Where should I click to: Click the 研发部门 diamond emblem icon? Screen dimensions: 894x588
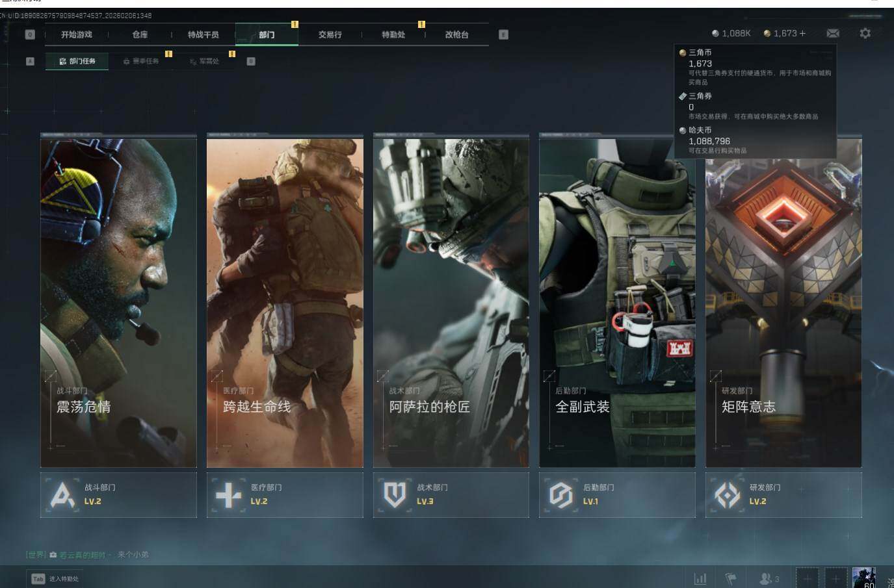pos(727,495)
